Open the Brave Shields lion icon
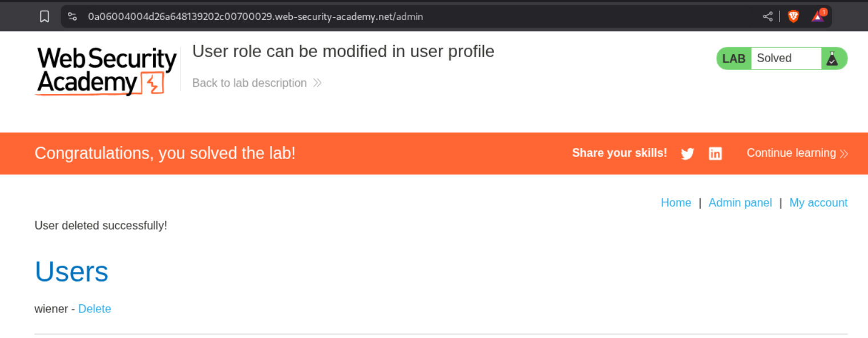The width and height of the screenshot is (868, 338). (x=793, y=17)
